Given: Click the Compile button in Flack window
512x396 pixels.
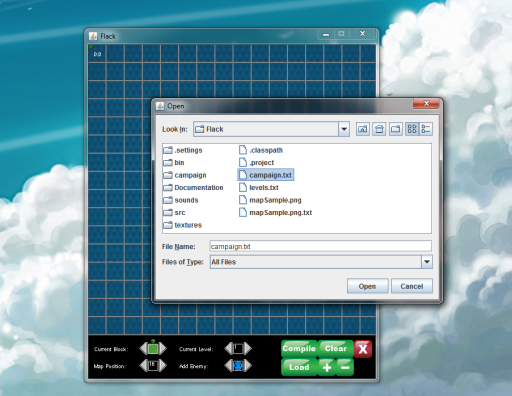Looking at the screenshot, I should (299, 349).
